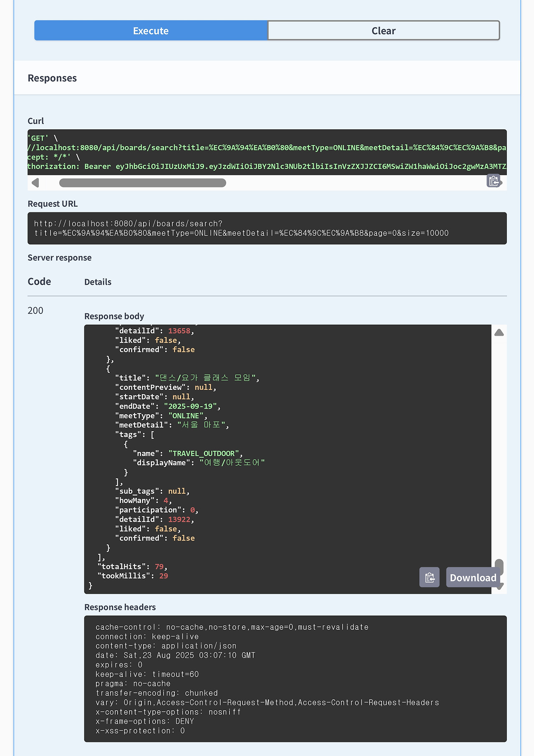Click the 200 status code

coord(35,311)
